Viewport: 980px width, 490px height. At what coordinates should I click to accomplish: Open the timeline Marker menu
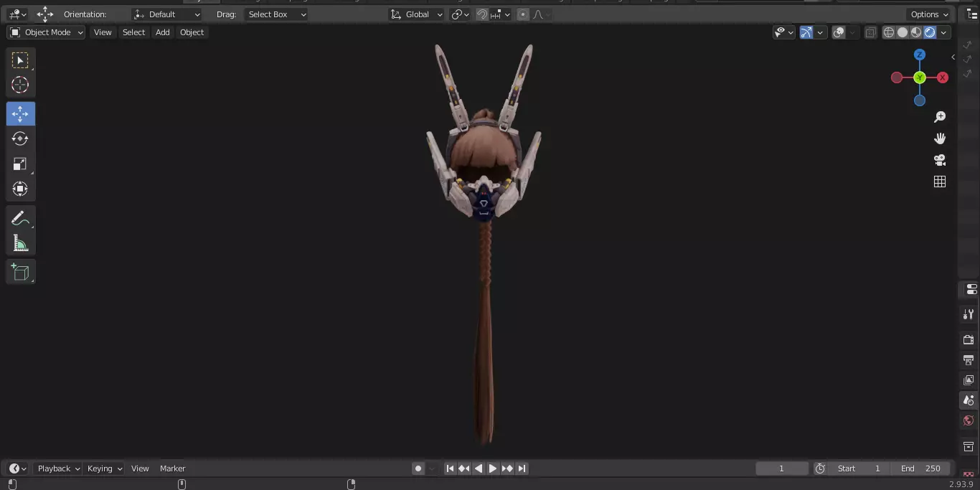tap(172, 468)
